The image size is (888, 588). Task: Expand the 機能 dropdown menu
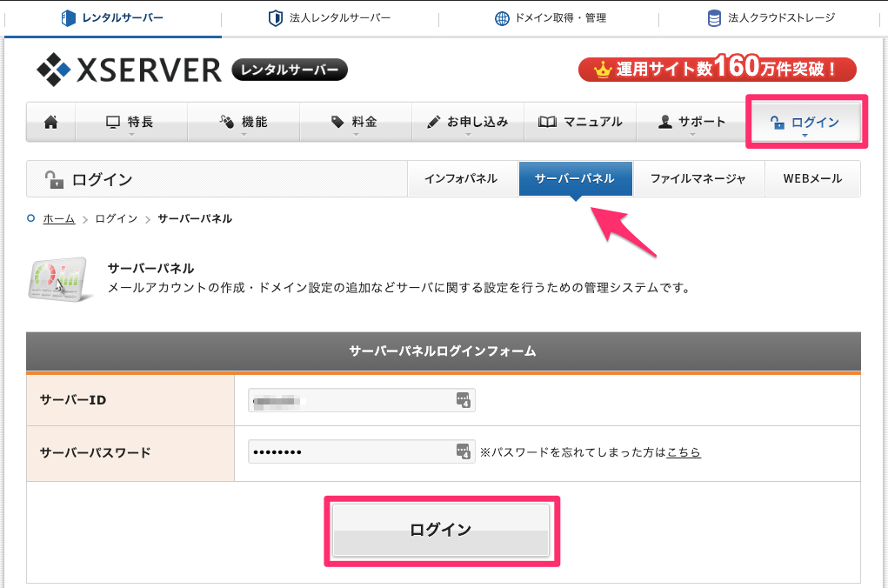point(244,122)
